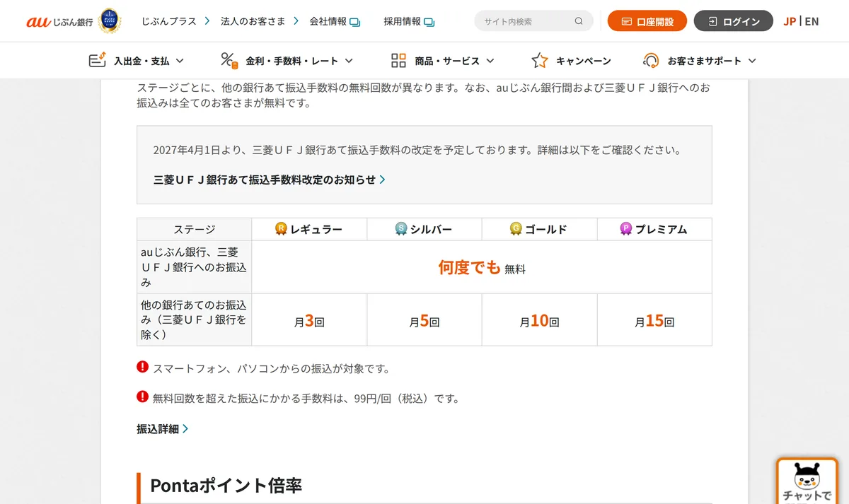This screenshot has width=849, height=504.
Task: Click the 金利・手数料・レート percent icon
Action: [229, 60]
